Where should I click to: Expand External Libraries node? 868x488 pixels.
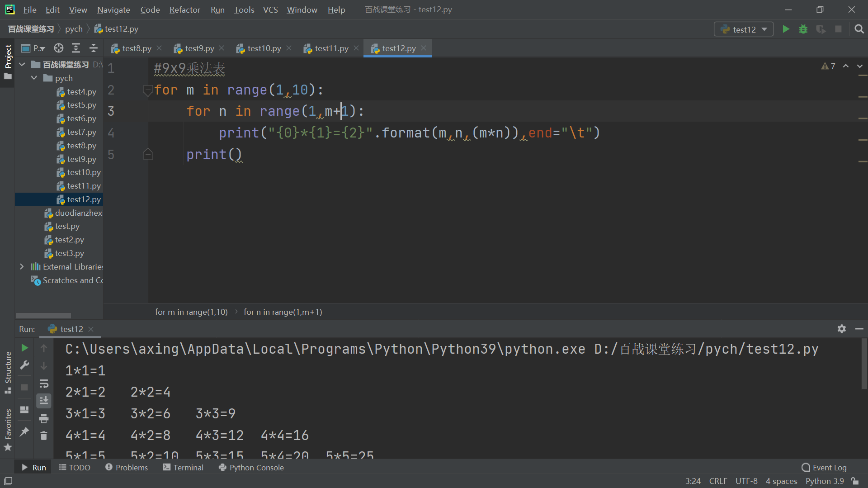(22, 267)
